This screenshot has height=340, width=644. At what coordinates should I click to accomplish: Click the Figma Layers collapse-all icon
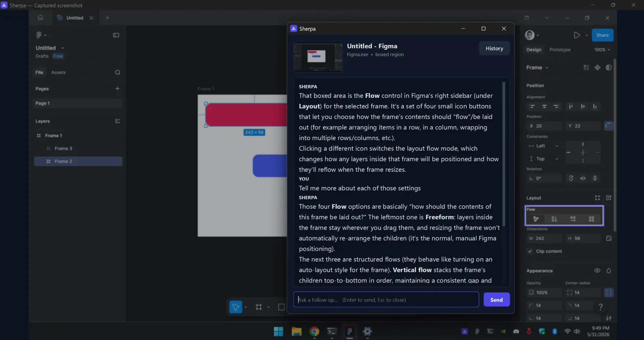[118, 121]
